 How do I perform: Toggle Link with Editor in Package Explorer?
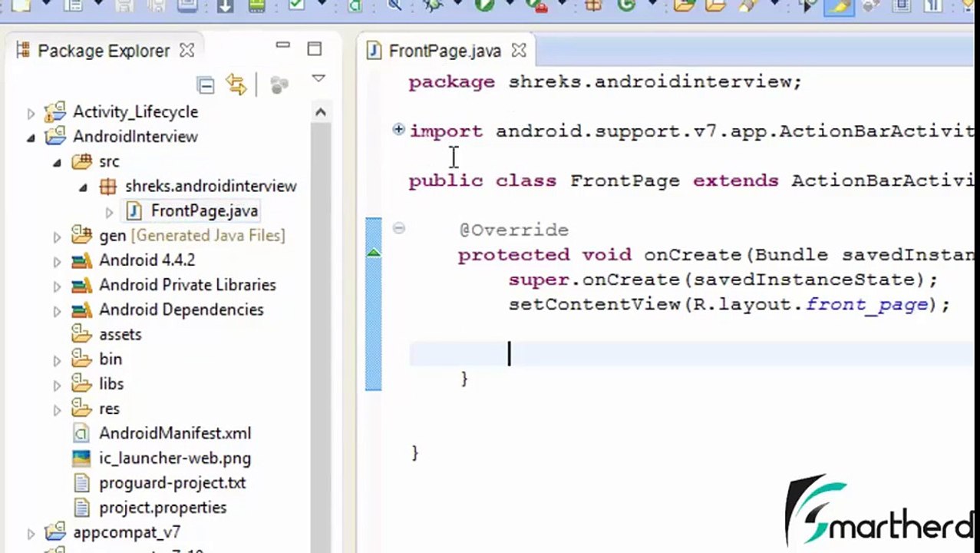pyautogui.click(x=236, y=84)
